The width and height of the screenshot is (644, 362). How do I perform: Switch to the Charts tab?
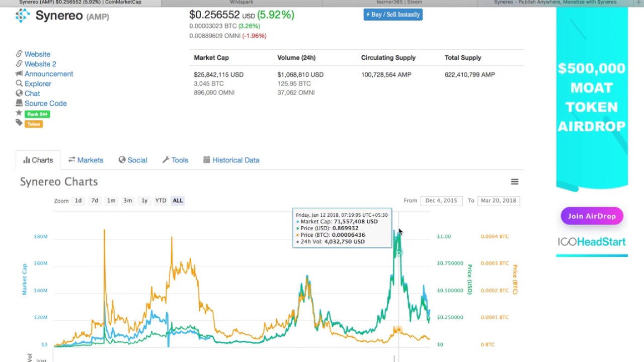pyautogui.click(x=38, y=160)
